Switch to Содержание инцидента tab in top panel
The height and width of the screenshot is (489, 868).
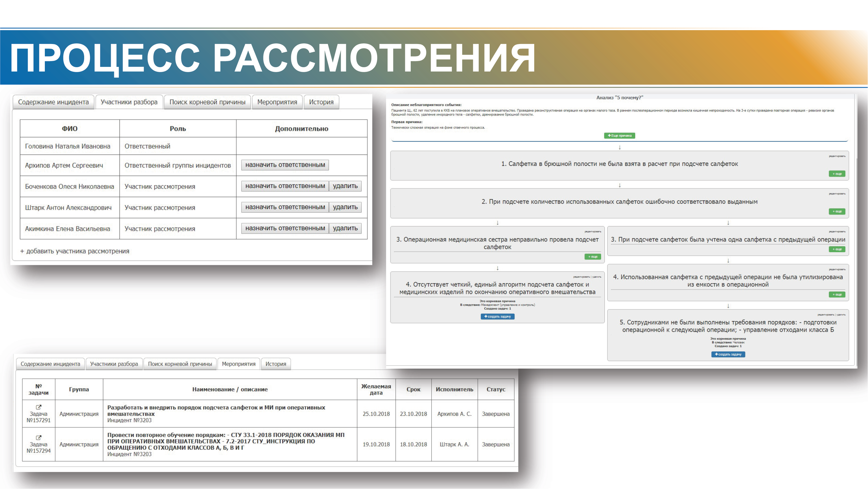point(53,102)
